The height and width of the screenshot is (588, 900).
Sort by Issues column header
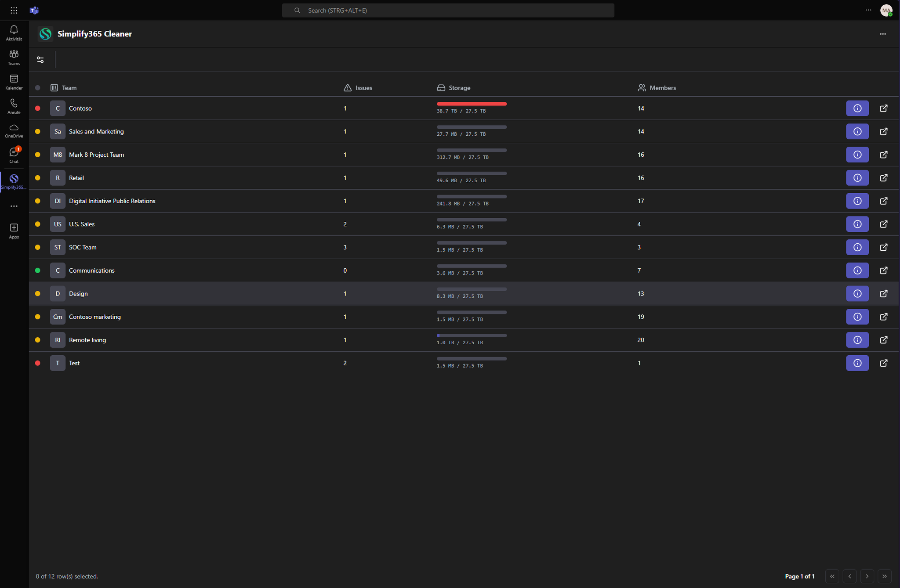358,88
